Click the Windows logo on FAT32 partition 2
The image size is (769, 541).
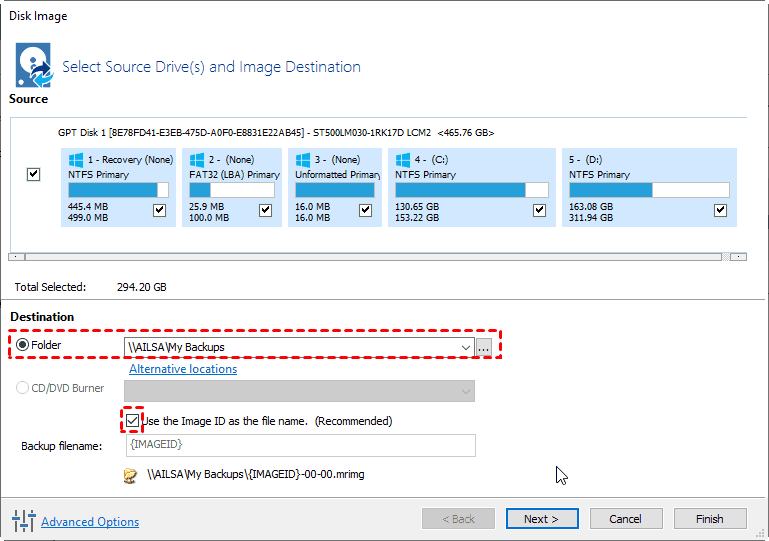click(198, 159)
